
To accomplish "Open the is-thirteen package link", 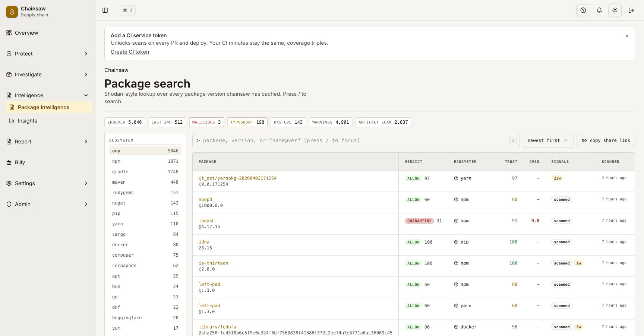I will click(213, 263).
